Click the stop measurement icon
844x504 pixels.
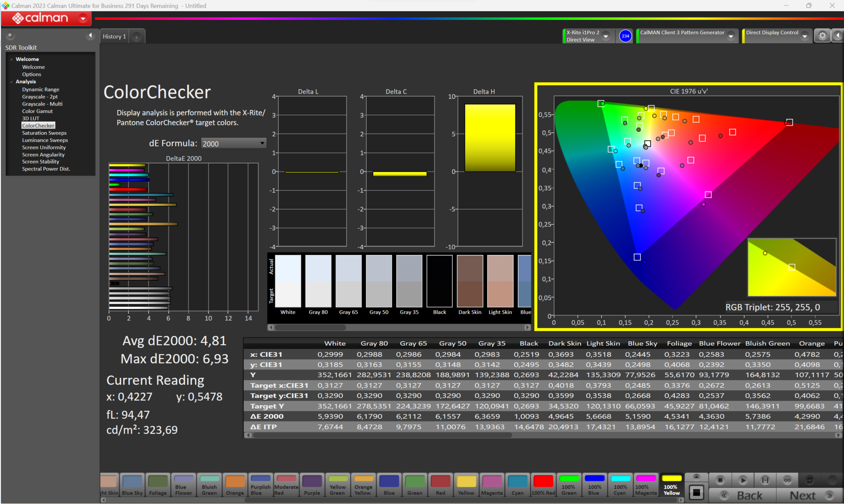click(720, 480)
